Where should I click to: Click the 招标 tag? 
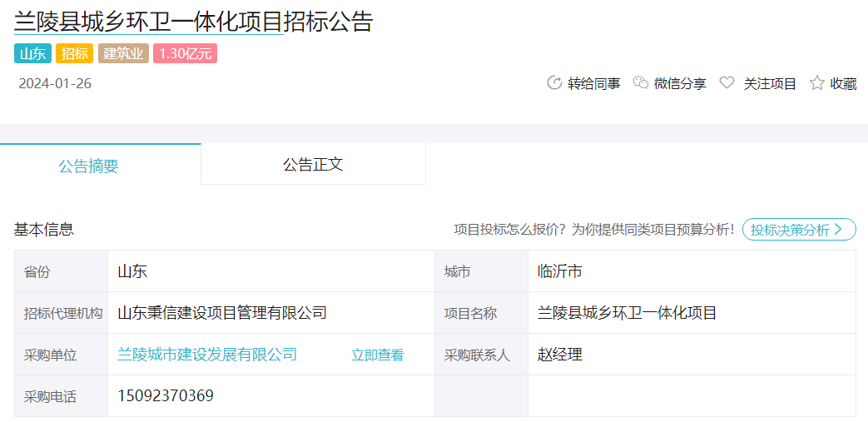click(74, 54)
